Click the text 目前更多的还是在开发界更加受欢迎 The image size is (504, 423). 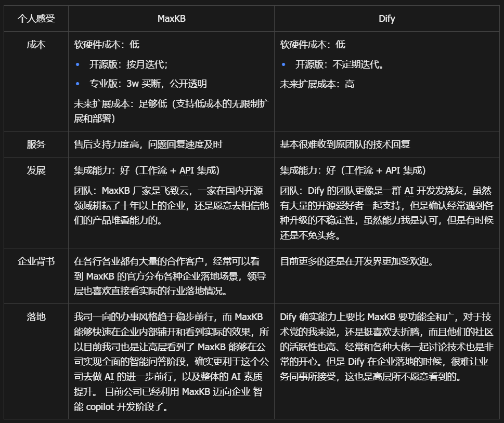tap(357, 261)
